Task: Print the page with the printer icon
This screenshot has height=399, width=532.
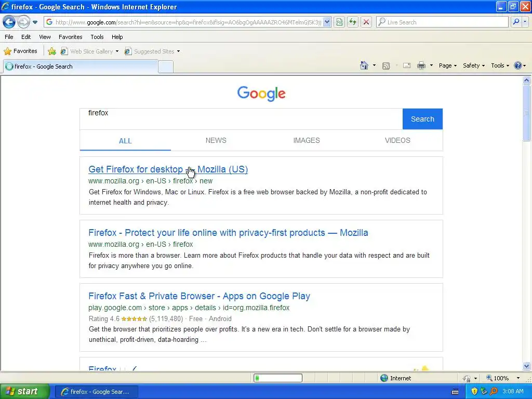Action: point(421,65)
